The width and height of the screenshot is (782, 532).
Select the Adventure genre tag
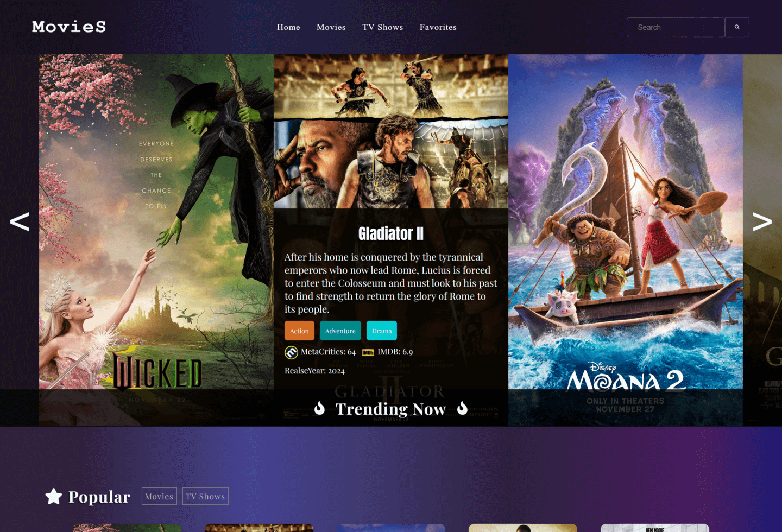click(340, 331)
